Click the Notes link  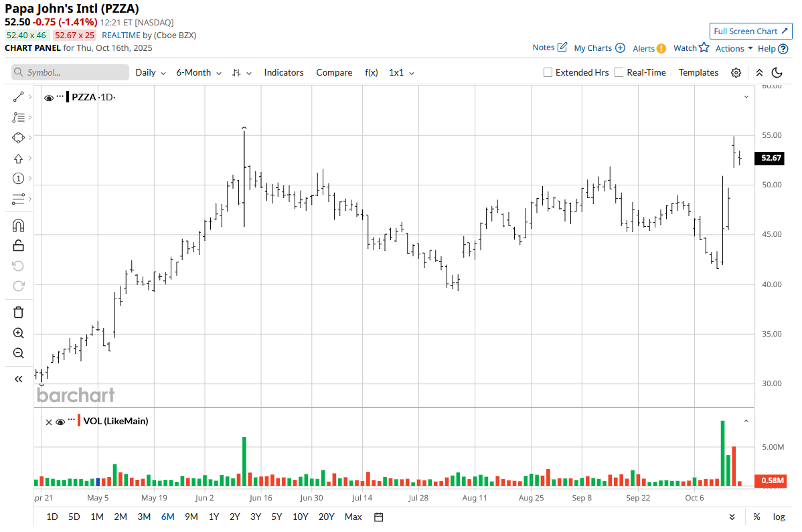pyautogui.click(x=543, y=48)
